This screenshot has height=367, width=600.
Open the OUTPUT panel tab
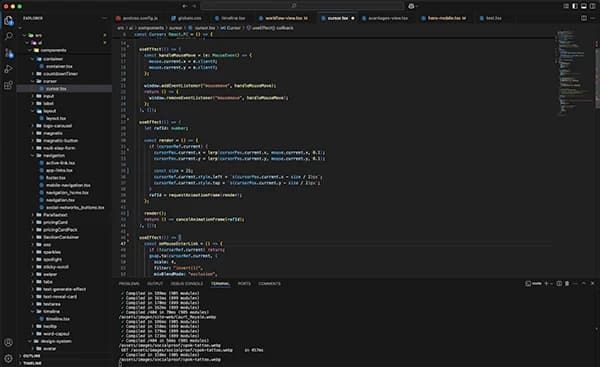pos(155,284)
